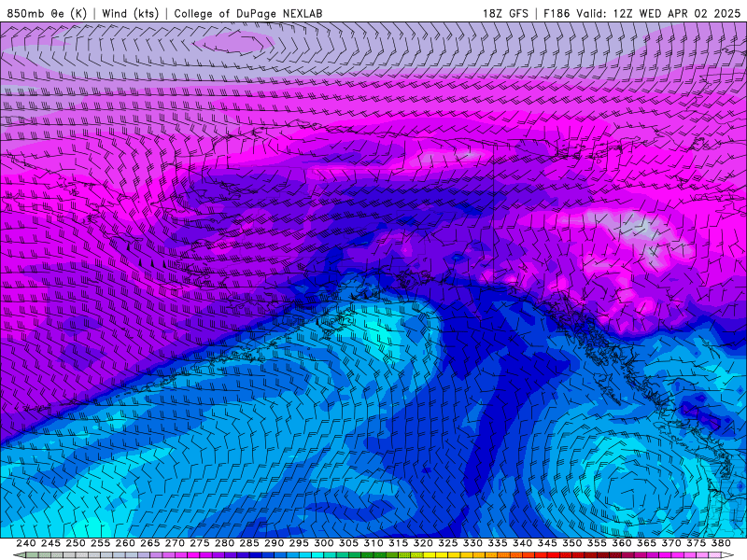747x560 pixels.
Task: Click the 310 legend number
Action: pyautogui.click(x=373, y=543)
